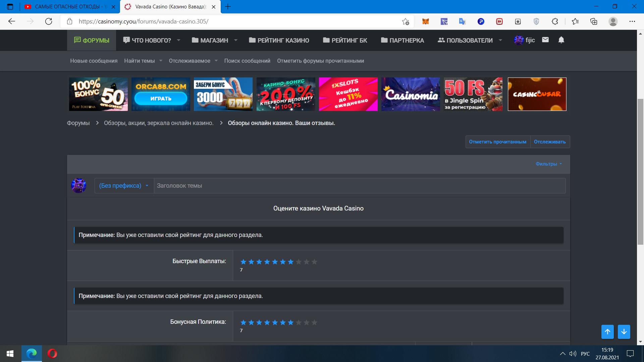Open the Collections icon in the toolbar
644x362 pixels.
(594, 21)
